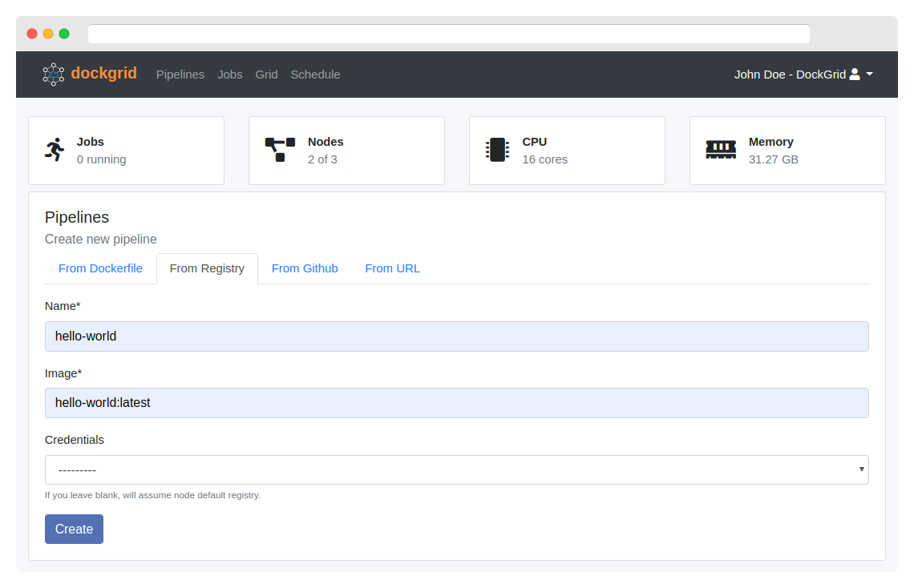Screen dimensions: 914x588
Task: Click the user profile icon
Action: click(x=855, y=75)
